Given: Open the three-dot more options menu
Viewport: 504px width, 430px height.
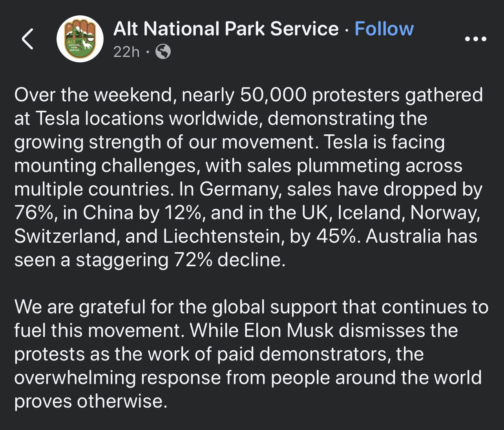Looking at the screenshot, I should coord(475,39).
